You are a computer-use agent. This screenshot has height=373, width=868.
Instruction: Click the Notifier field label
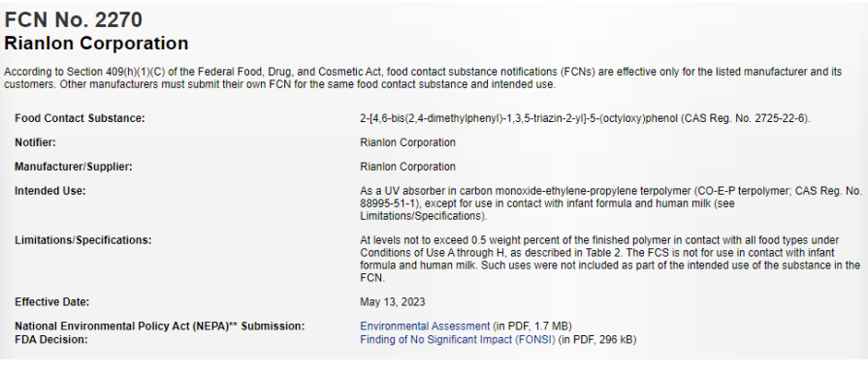coord(36,142)
